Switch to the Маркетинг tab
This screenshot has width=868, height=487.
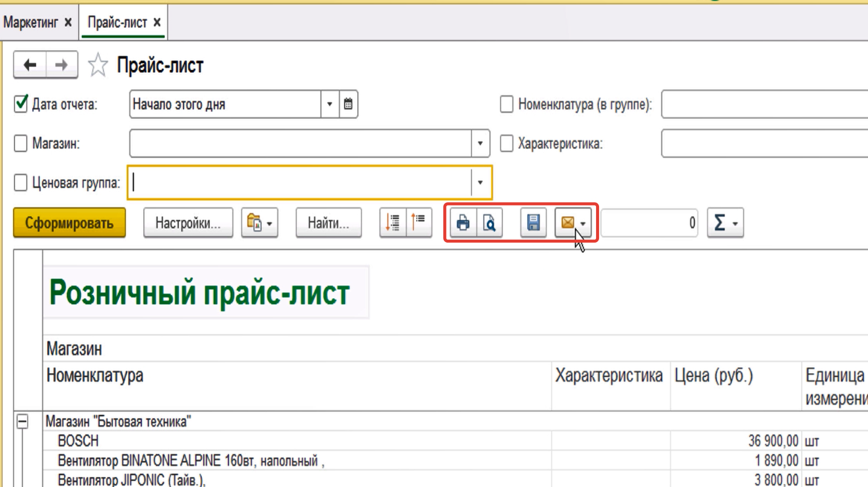(x=31, y=22)
